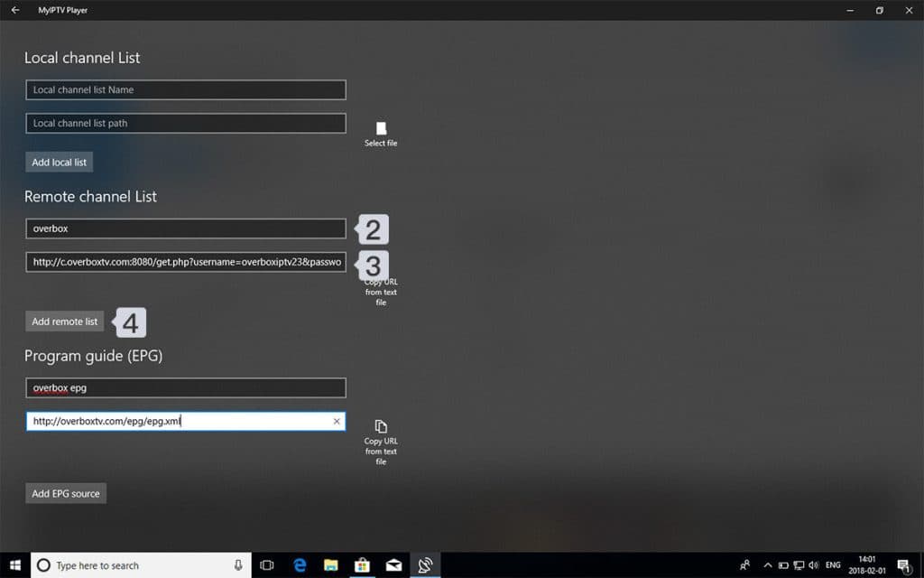Click the Task View icon

pyautogui.click(x=267, y=565)
